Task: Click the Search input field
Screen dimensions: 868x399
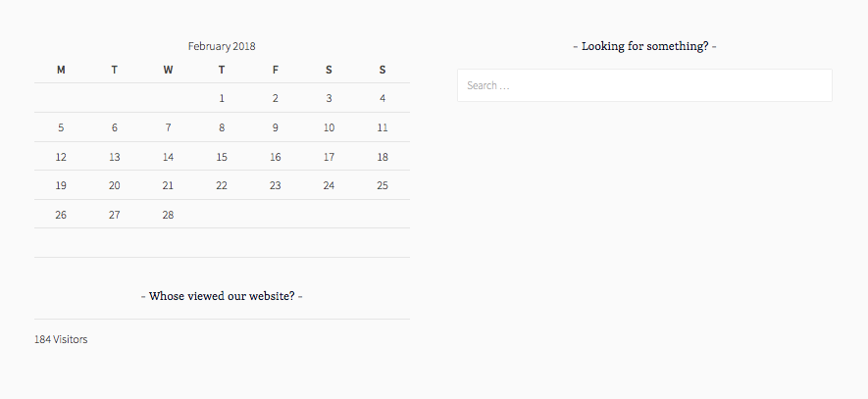Action: (x=644, y=85)
